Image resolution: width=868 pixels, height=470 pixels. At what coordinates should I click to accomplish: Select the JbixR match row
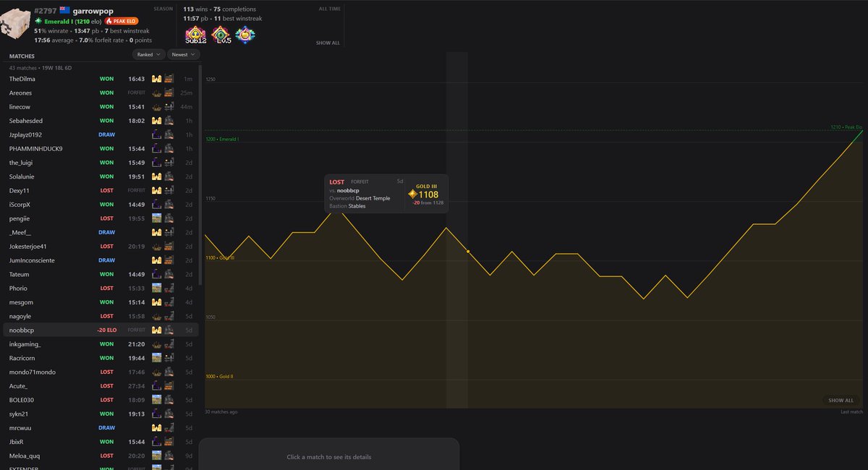click(101, 442)
